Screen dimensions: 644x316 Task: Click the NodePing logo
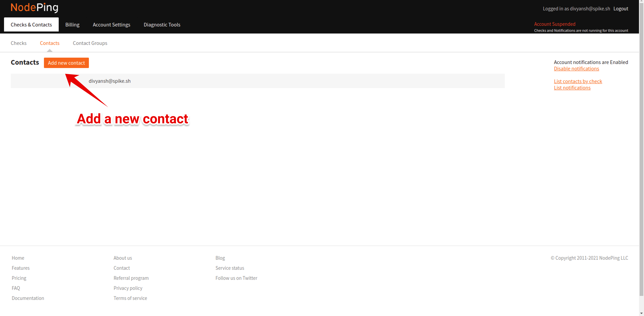point(35,8)
